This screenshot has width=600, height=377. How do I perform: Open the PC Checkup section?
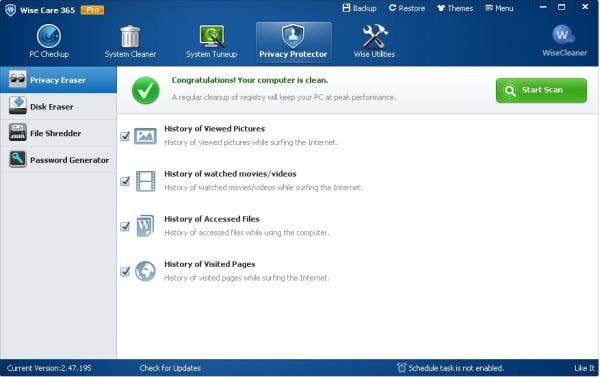pyautogui.click(x=49, y=42)
